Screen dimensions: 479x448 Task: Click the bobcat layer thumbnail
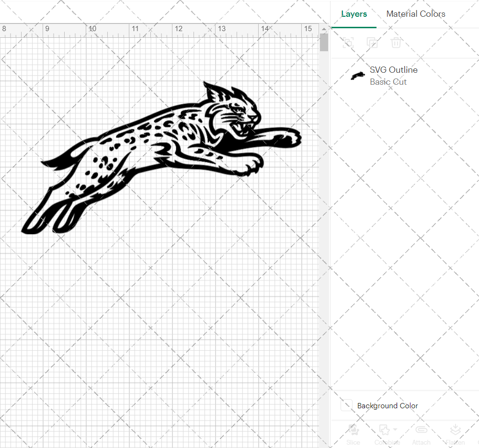[358, 76]
